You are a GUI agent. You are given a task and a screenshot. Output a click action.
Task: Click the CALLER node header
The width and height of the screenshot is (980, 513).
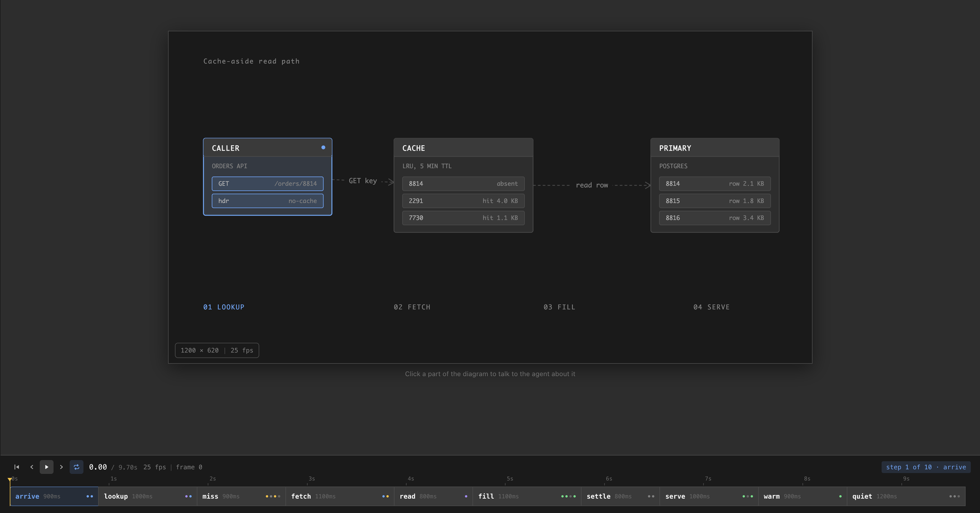267,148
